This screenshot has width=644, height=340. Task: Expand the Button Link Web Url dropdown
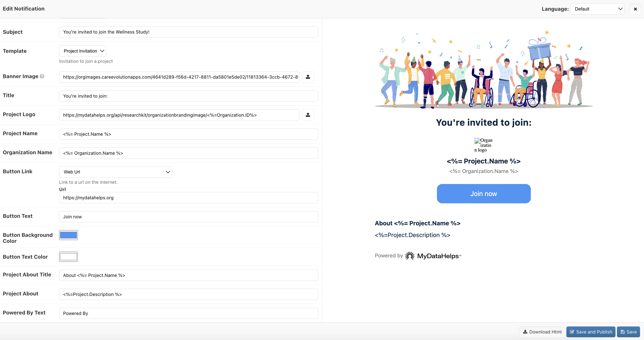click(115, 172)
